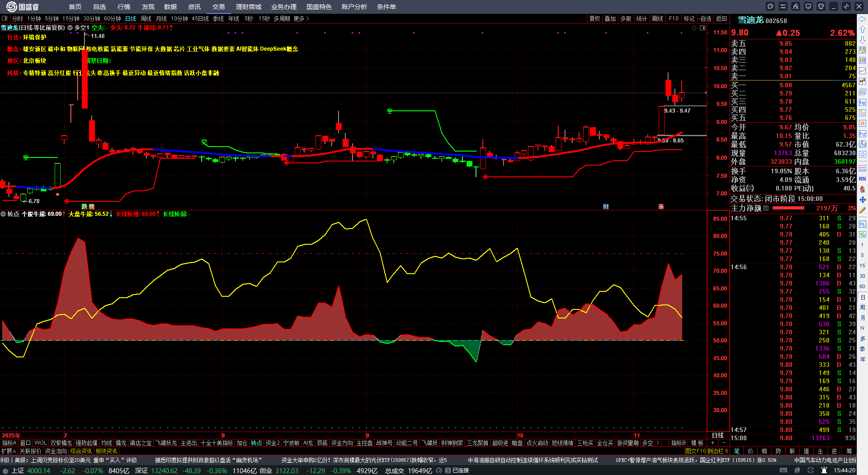Screen dimensions: 868x475
Task: Open the 指标B indicator group dropdown
Action: tap(678, 443)
